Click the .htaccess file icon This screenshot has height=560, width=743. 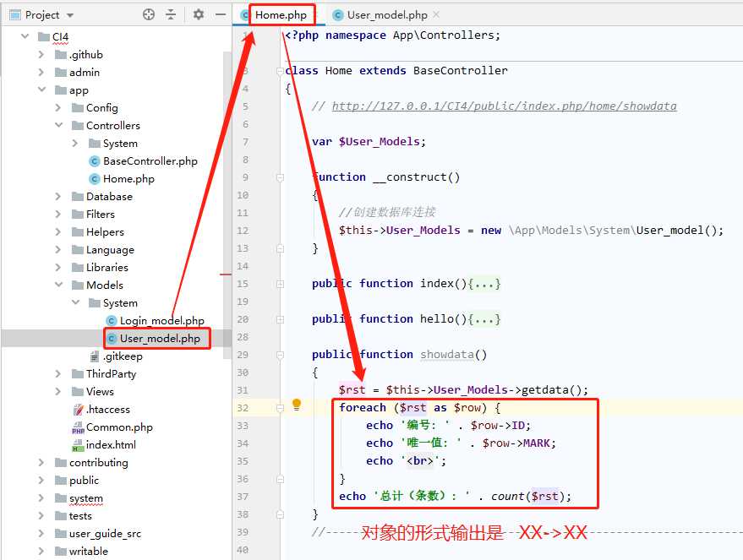(x=78, y=409)
